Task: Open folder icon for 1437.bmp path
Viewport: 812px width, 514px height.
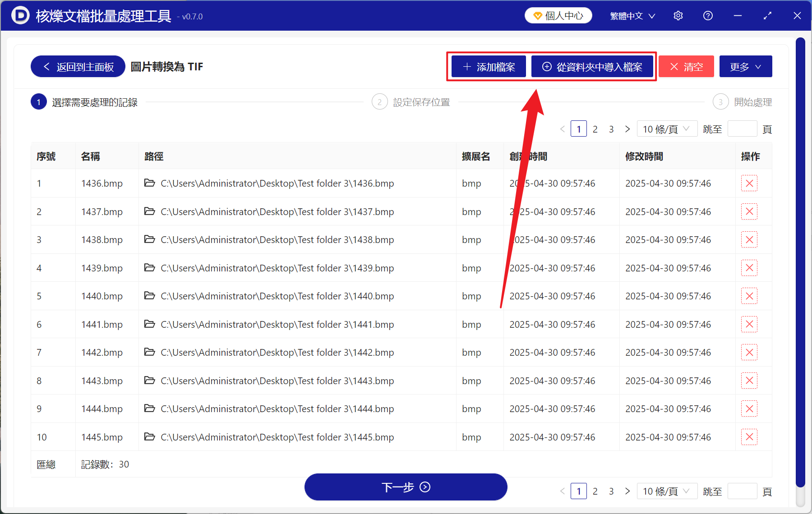Action: pyautogui.click(x=149, y=211)
